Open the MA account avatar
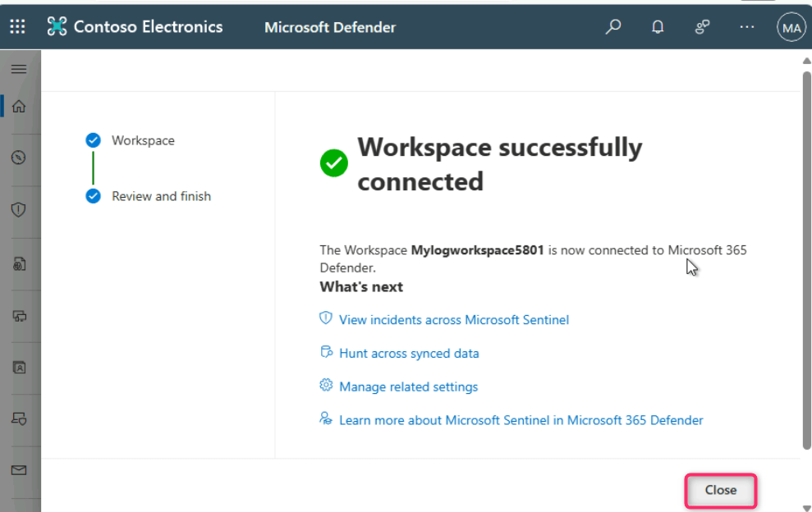 791,27
